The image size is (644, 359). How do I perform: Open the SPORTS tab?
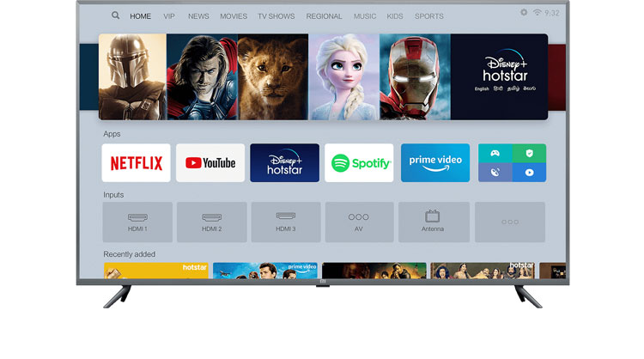(x=428, y=16)
